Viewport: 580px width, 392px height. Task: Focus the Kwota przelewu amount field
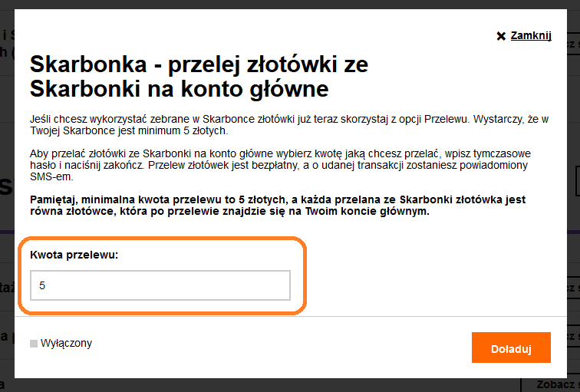tap(160, 285)
